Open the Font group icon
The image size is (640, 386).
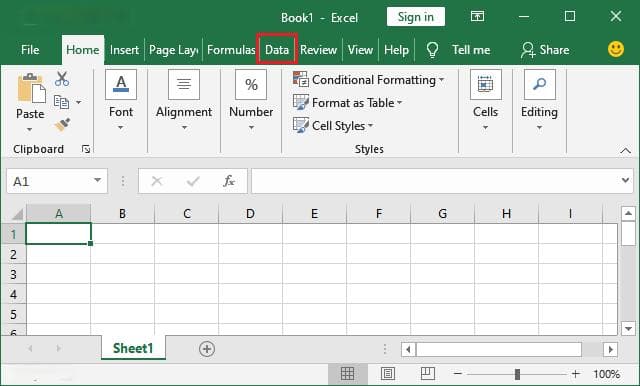coord(121,84)
